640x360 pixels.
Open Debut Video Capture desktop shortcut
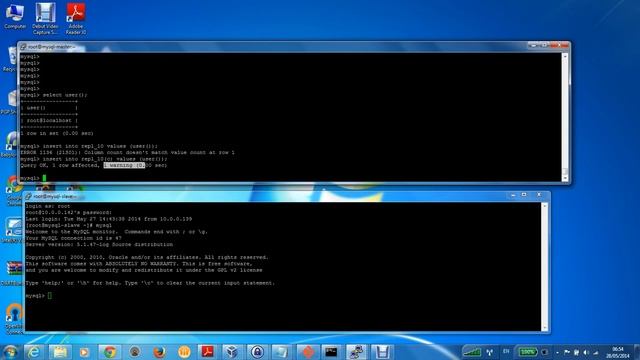[x=45, y=18]
